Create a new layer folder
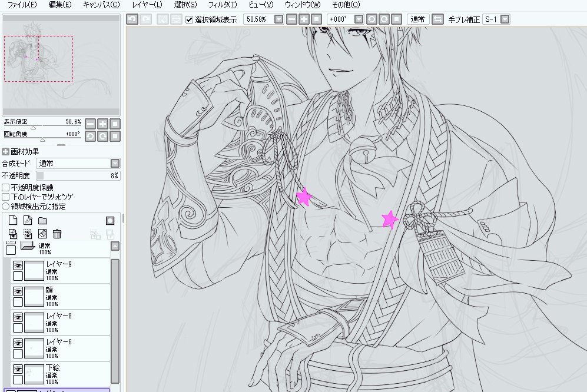Screen dimensions: 587x392 (42, 221)
